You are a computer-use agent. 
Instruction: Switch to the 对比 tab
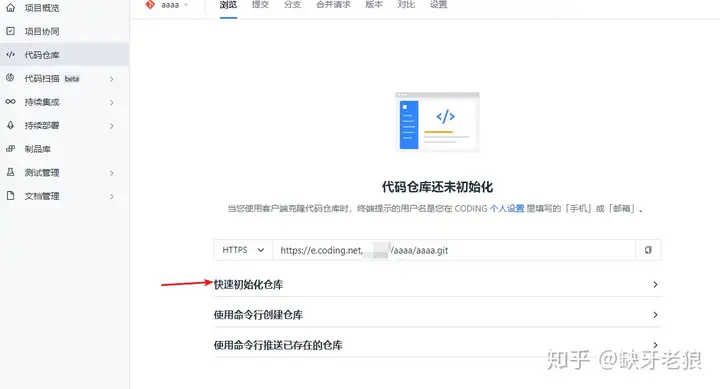tap(406, 5)
